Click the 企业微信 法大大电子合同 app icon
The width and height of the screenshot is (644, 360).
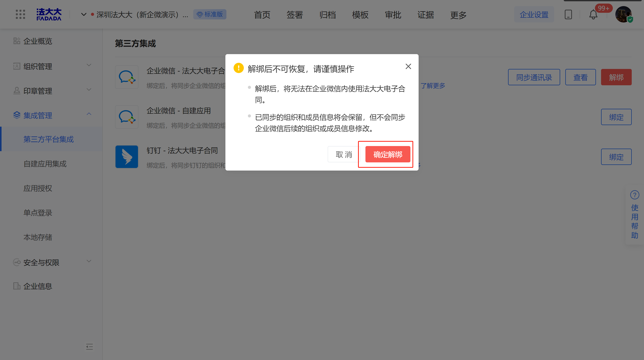(x=127, y=77)
